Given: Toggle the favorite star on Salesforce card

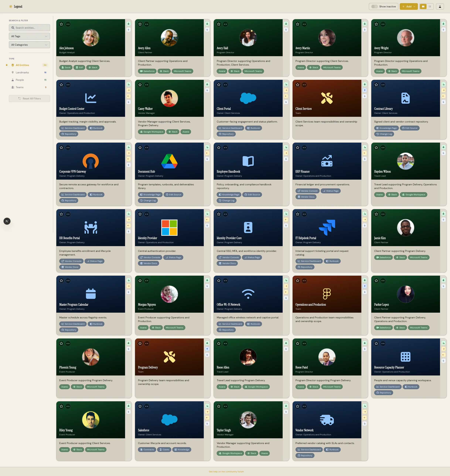Looking at the screenshot, I should (140, 406).
